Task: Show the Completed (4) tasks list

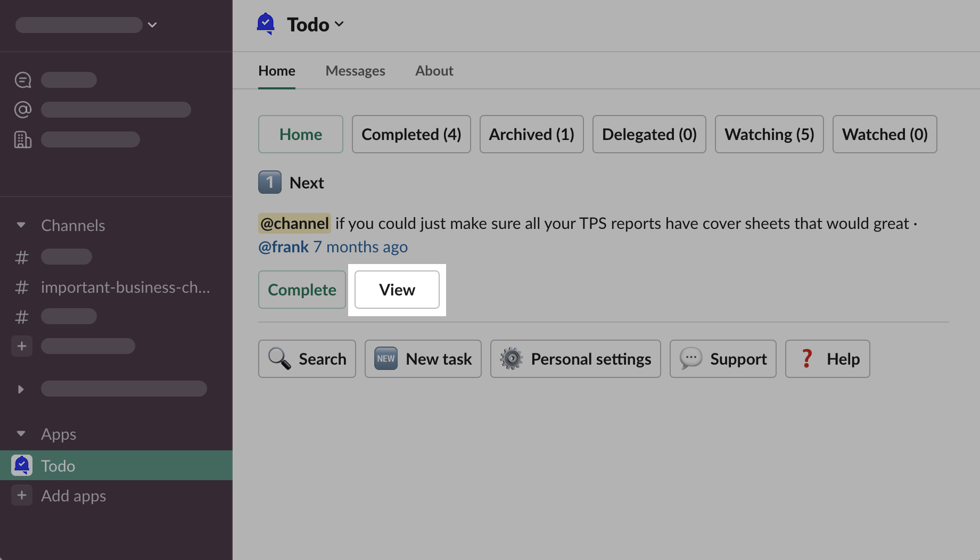Action: coord(411,134)
